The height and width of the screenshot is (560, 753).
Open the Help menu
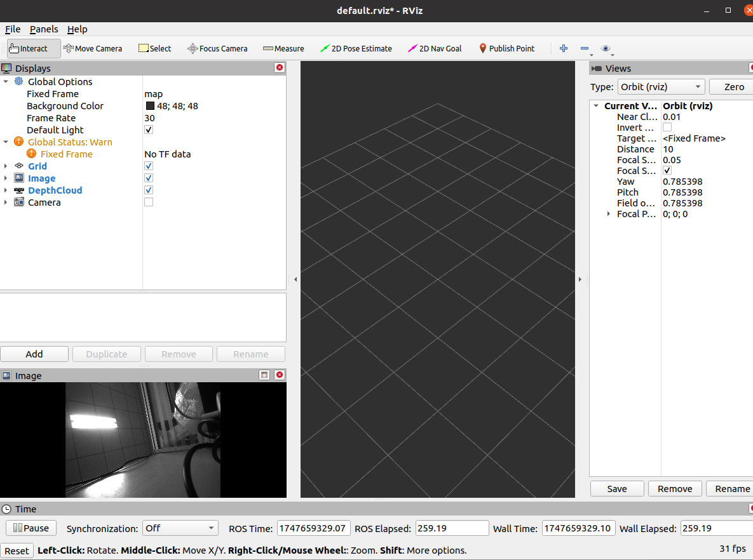coord(78,29)
